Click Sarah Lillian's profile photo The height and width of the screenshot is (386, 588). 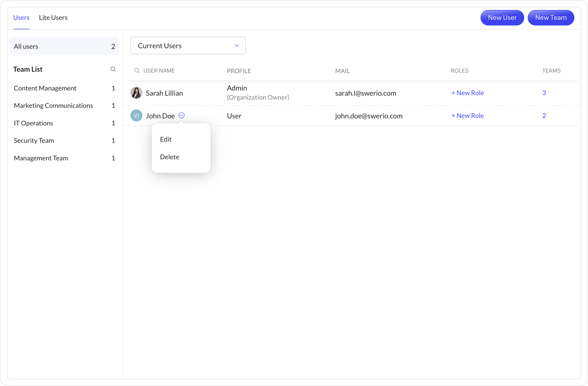click(x=136, y=93)
